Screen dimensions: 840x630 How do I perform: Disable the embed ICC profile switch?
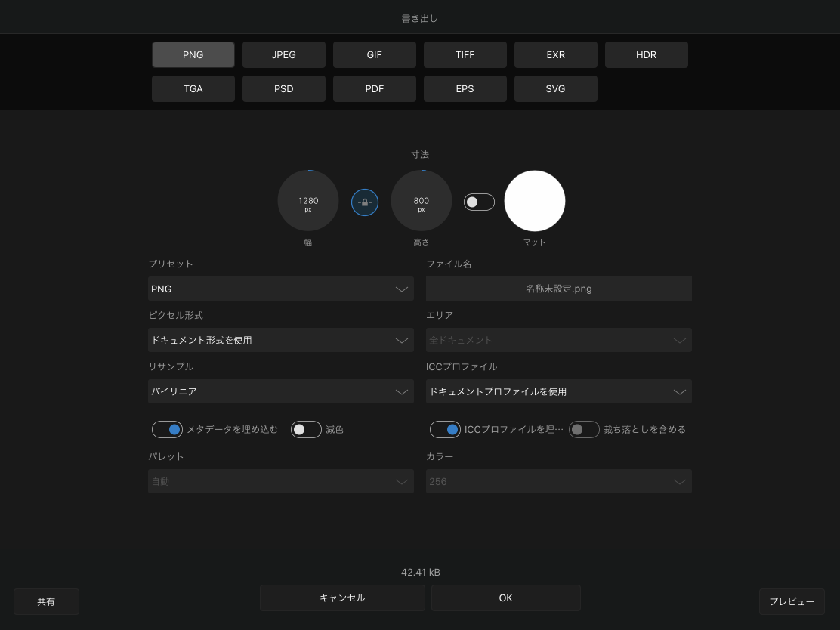coord(445,429)
